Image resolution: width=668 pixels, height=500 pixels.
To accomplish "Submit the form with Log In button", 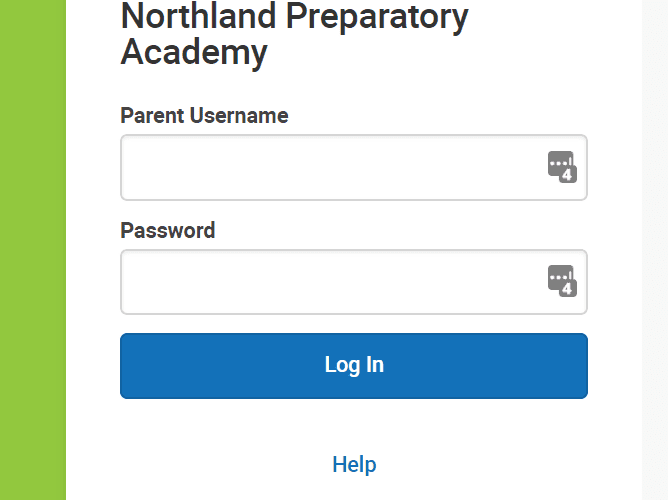I will [354, 366].
